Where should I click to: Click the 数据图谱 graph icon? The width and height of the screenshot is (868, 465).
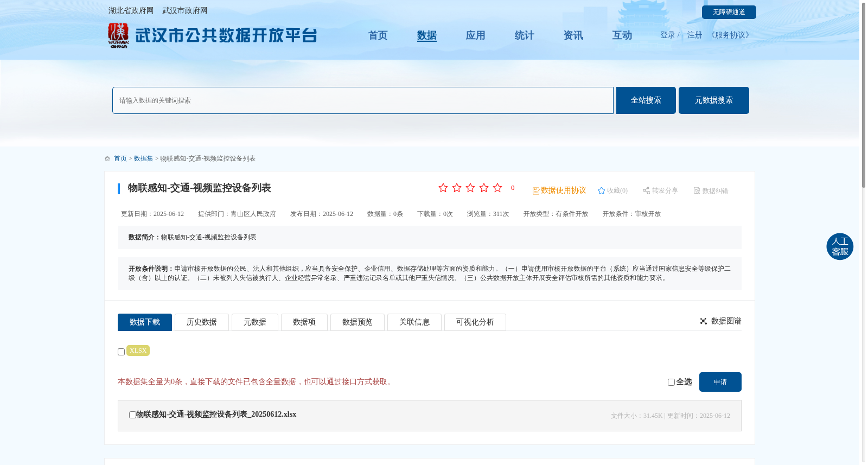point(704,321)
